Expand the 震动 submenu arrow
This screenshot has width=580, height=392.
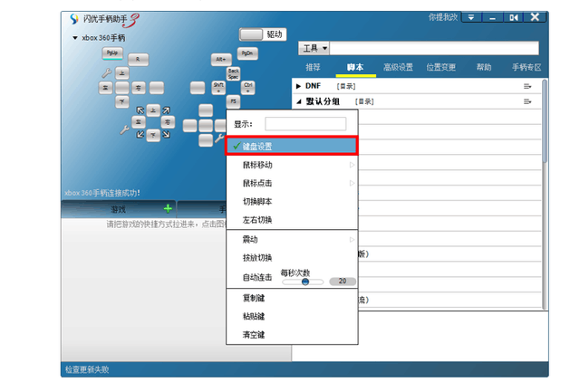click(352, 239)
